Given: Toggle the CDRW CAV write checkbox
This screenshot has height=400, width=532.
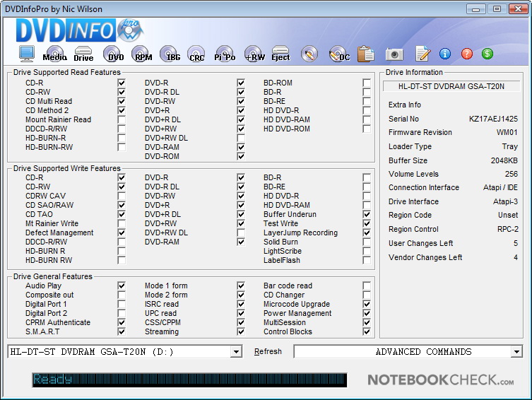Looking at the screenshot, I should click(122, 196).
